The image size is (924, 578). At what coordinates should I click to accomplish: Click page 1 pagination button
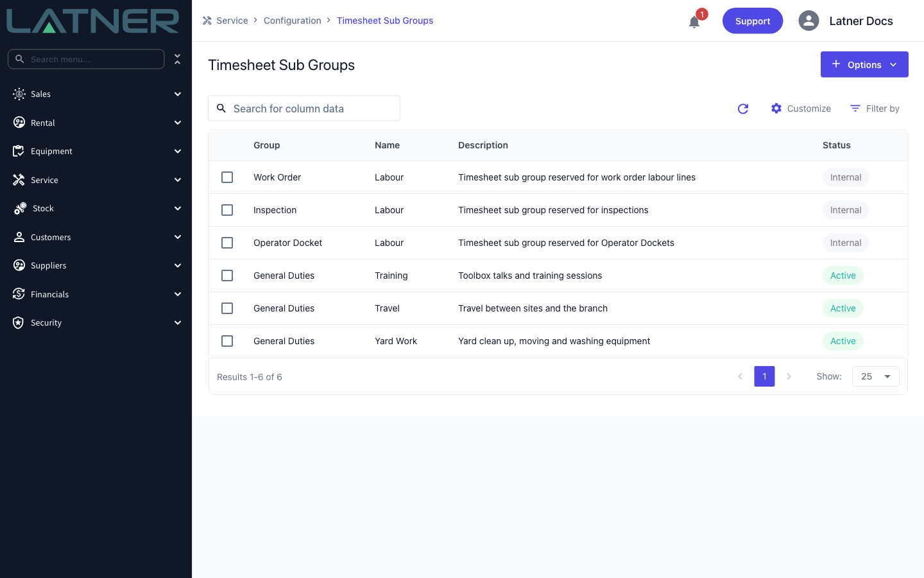point(764,376)
